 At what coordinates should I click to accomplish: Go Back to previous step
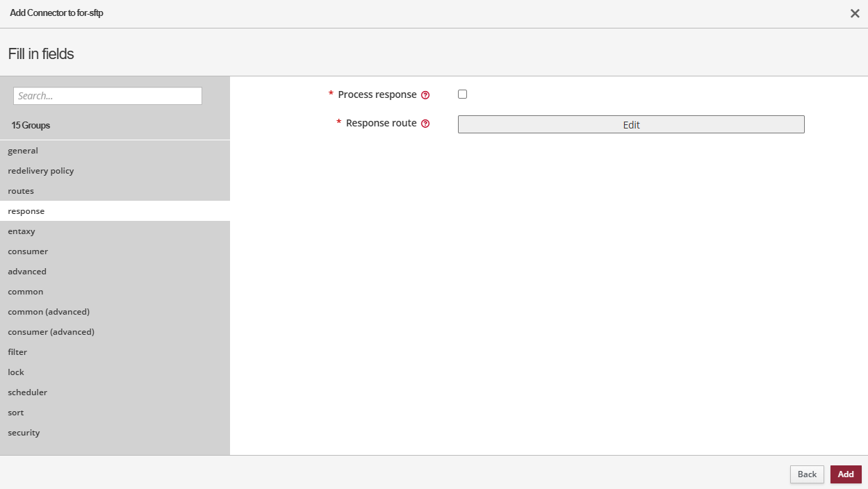click(x=806, y=474)
